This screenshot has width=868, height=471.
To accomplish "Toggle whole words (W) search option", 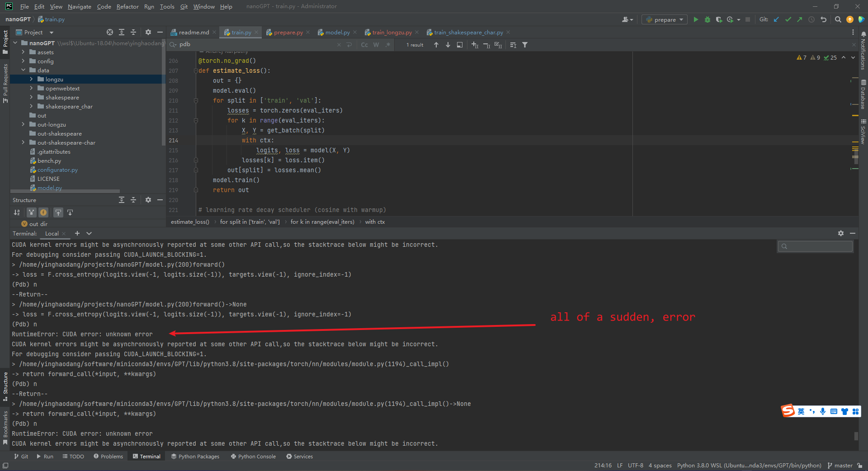I will [x=376, y=45].
